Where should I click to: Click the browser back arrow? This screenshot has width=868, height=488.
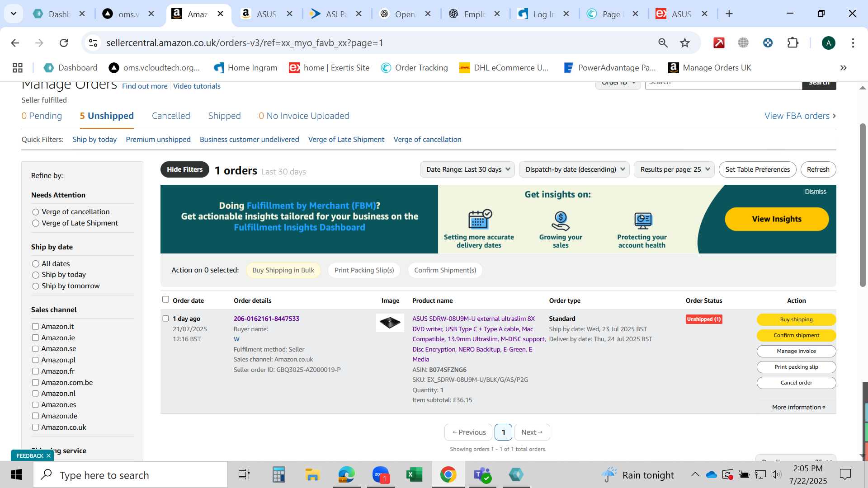pyautogui.click(x=15, y=43)
